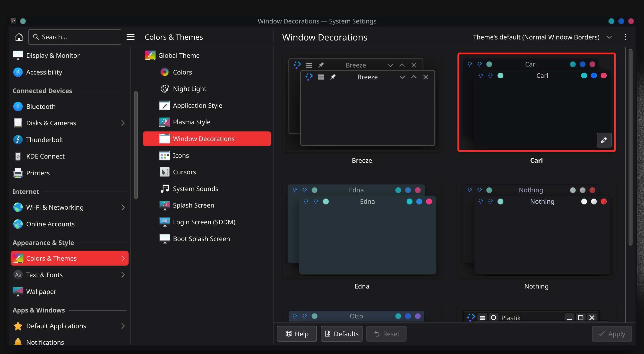The image size is (644, 354).
Task: Click the Reset button
Action: coord(386,334)
